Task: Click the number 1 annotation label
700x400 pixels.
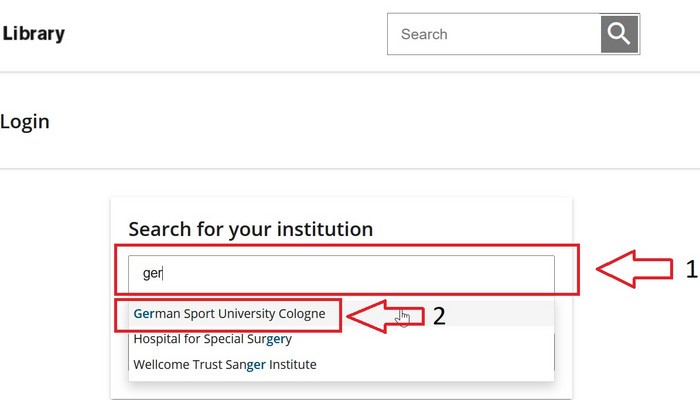Action: pyautogui.click(x=692, y=269)
